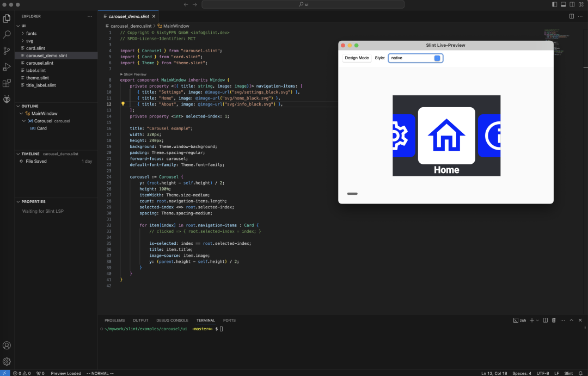Open terminal panel more actions ellipsis
The width and height of the screenshot is (588, 376).
coord(562,320)
